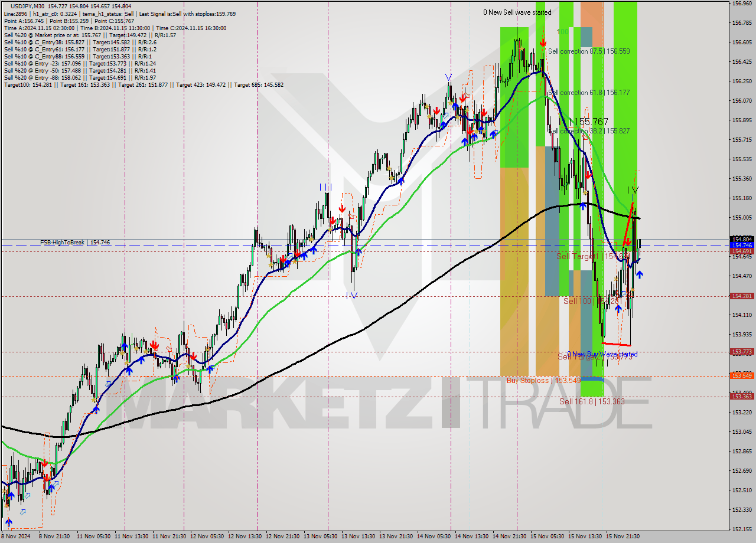The width and height of the screenshot is (756, 543).
Task: Click the 'Sell correction 38.2 | 155.827' label
Action: [x=589, y=131]
